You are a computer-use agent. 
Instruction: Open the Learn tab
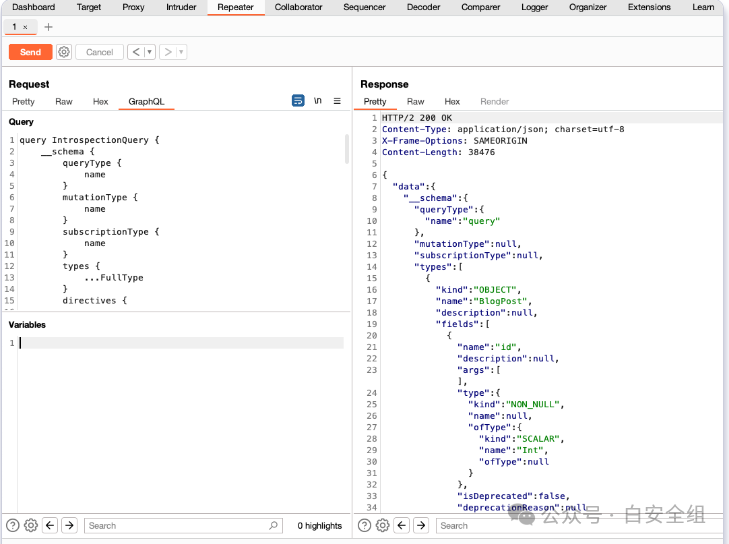[x=703, y=7]
